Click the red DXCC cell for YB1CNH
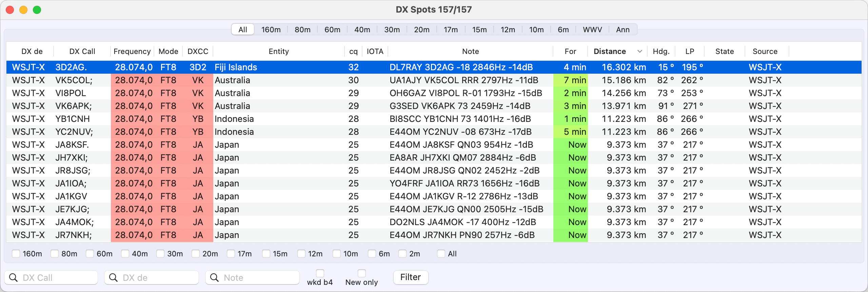This screenshot has width=868, height=292. [198, 119]
